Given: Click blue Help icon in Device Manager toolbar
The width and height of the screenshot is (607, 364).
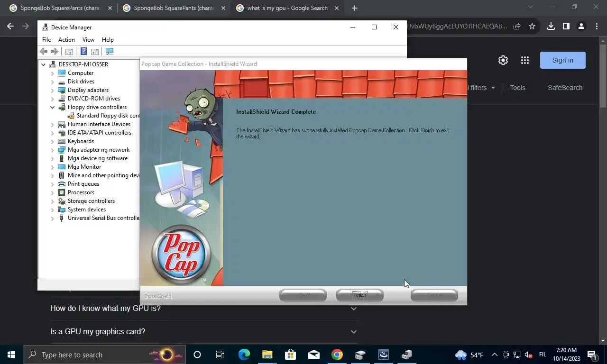Looking at the screenshot, I should [x=83, y=51].
